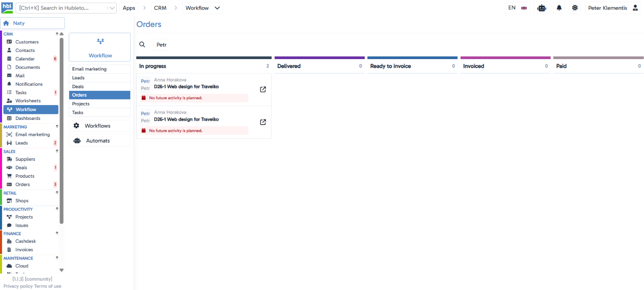Image resolution: width=644 pixels, height=290 pixels.
Task: Click the magnifier icon above the board
Action: pos(142,45)
